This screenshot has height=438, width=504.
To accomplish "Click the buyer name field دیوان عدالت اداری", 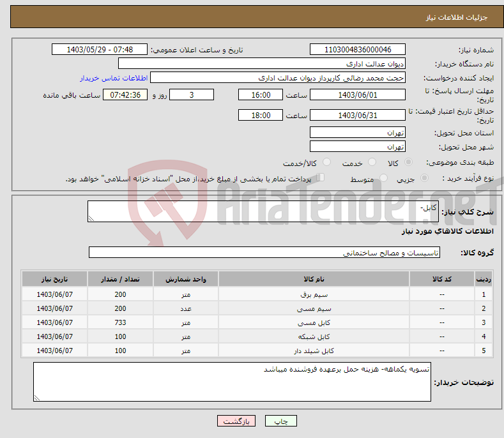I will coord(262,64).
